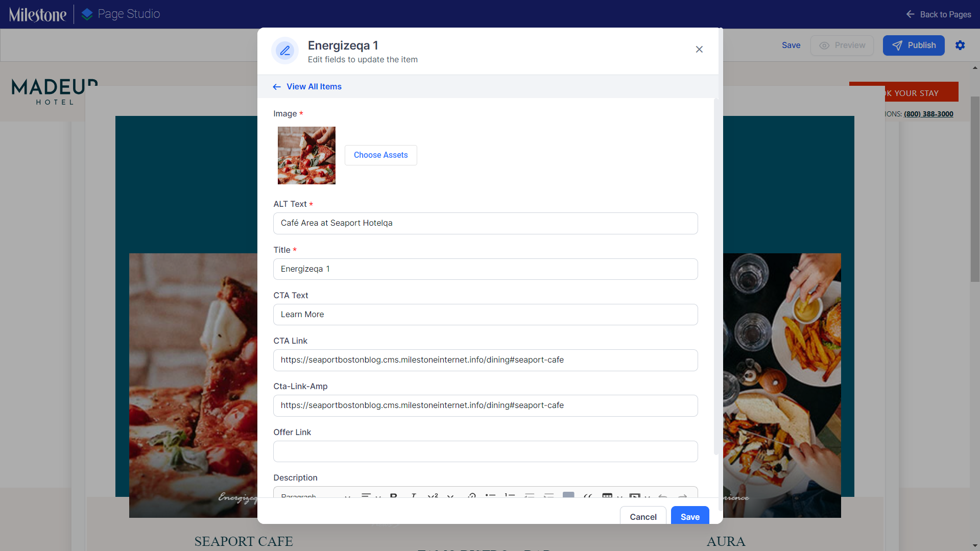Click the empty Offer Link field
This screenshot has height=551, width=980.
486,451
